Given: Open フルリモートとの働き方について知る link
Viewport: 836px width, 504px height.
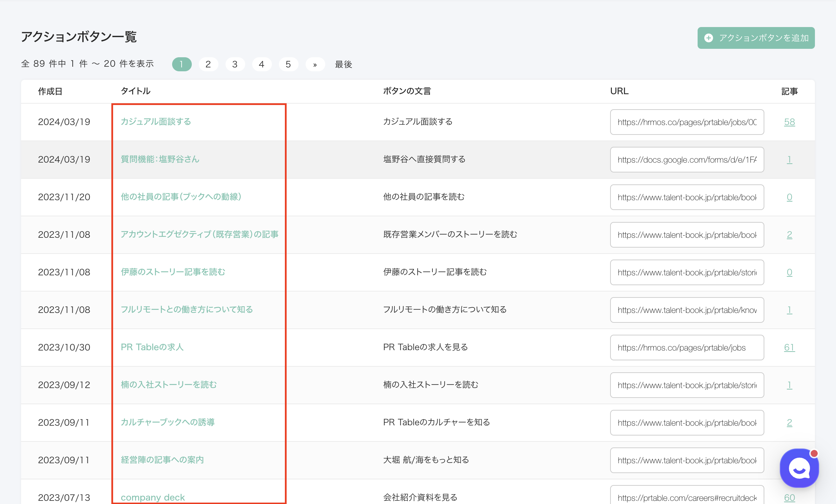Looking at the screenshot, I should [187, 309].
